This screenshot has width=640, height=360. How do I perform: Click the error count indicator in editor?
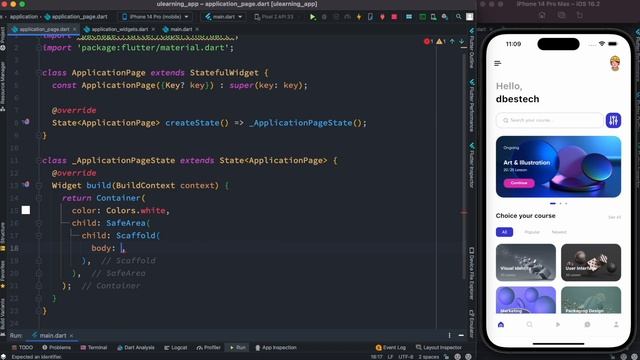click(428, 41)
